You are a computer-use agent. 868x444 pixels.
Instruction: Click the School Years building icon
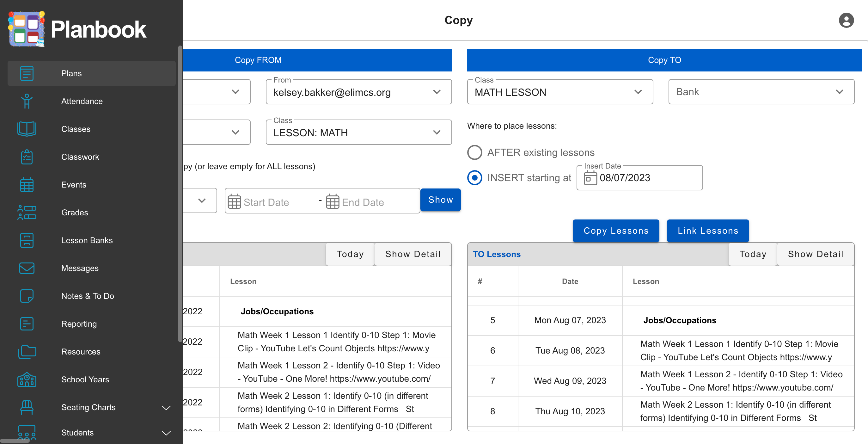[x=27, y=379]
